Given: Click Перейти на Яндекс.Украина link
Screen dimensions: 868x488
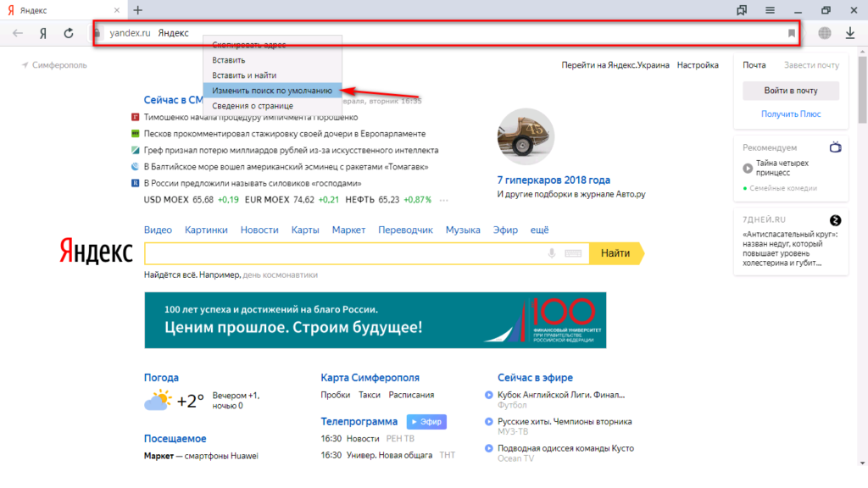Looking at the screenshot, I should [x=615, y=65].
